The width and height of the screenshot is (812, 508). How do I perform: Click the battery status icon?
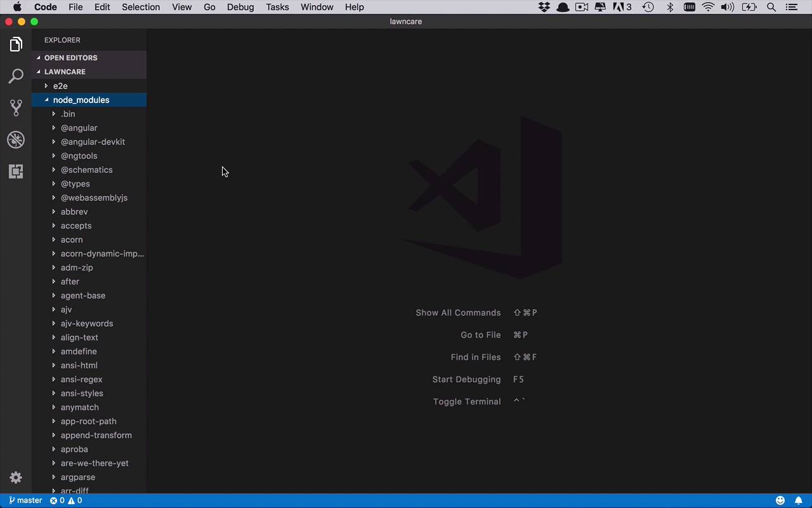[x=749, y=7]
